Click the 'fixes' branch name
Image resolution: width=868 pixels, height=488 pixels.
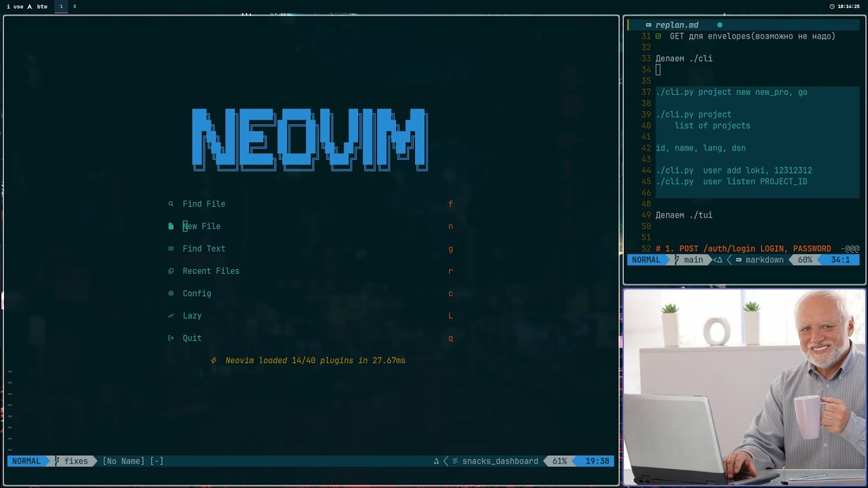[76, 461]
